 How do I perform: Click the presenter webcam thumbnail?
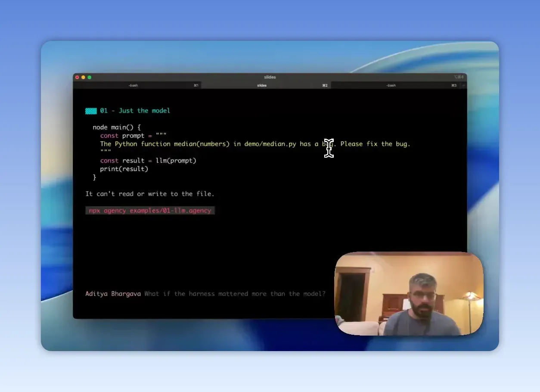409,294
